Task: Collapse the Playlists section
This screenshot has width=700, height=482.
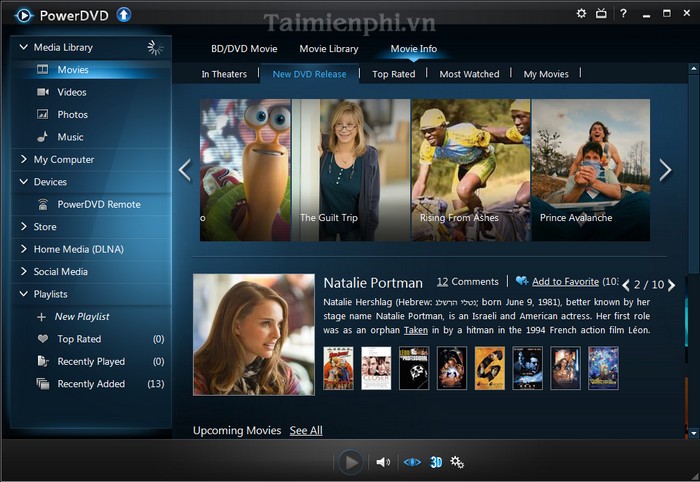Action: [24, 294]
